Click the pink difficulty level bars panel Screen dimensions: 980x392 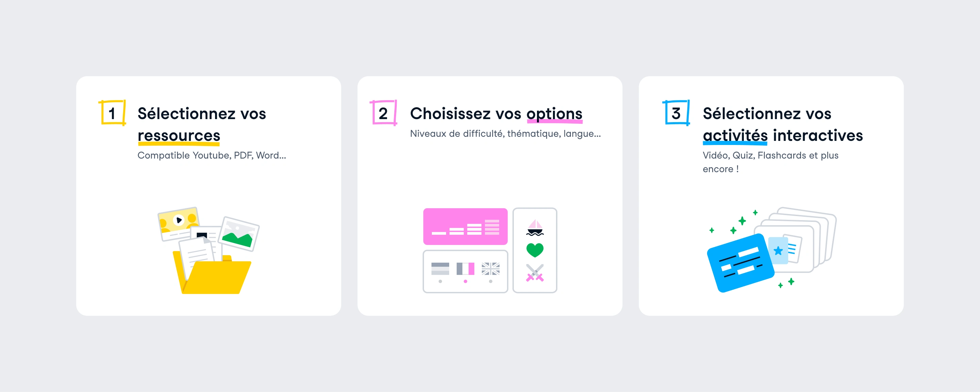pos(465,226)
